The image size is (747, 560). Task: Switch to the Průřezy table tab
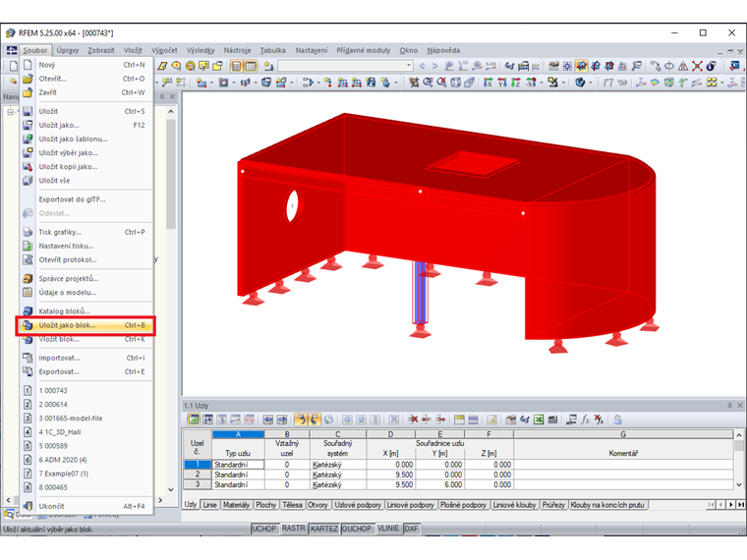pos(553,505)
